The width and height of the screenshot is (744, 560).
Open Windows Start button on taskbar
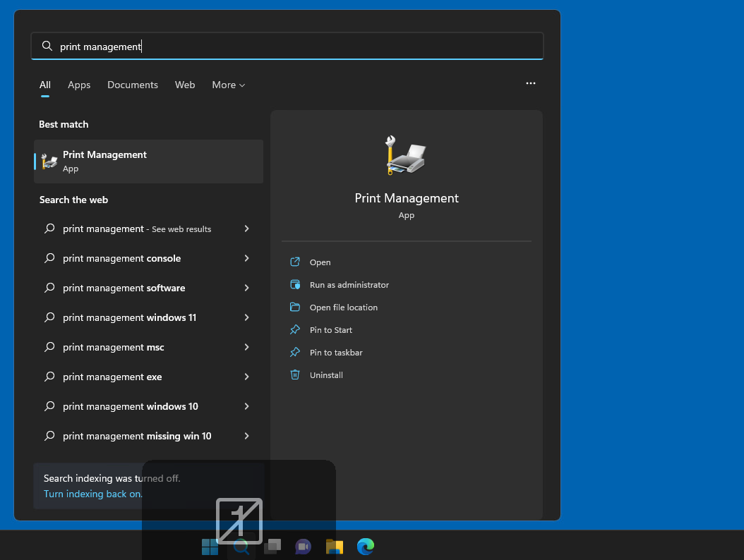point(210,547)
